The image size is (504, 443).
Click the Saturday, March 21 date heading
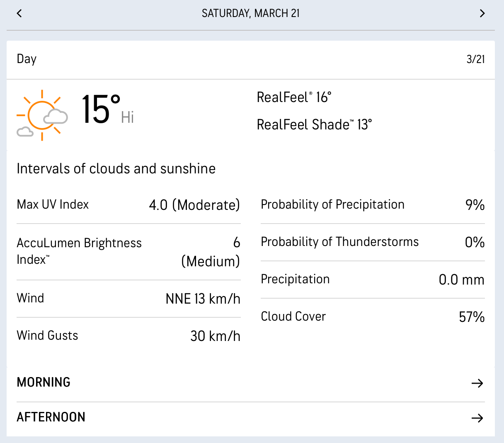250,13
